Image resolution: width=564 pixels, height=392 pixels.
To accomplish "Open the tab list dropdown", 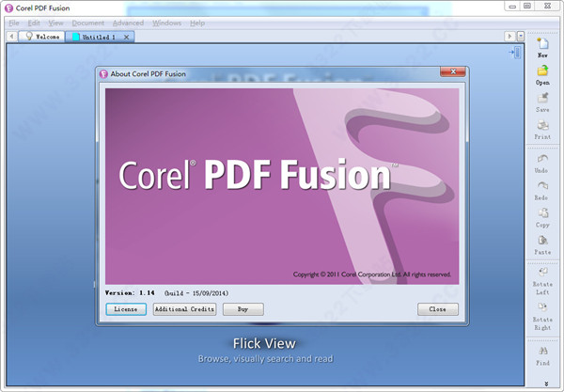I will coord(521,37).
